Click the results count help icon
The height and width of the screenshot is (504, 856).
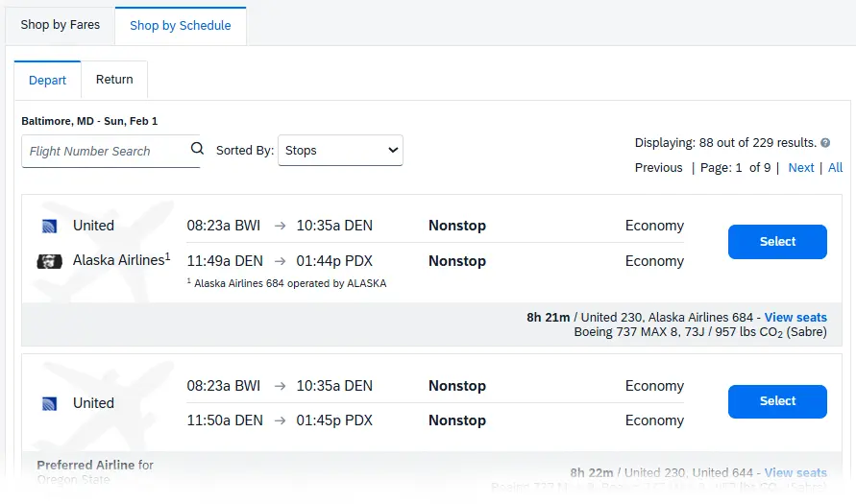coord(825,143)
